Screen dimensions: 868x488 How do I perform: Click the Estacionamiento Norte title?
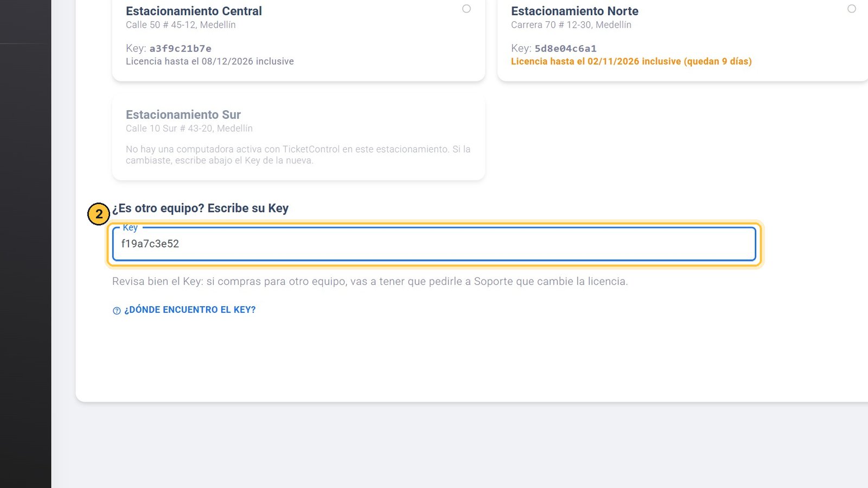(x=575, y=11)
